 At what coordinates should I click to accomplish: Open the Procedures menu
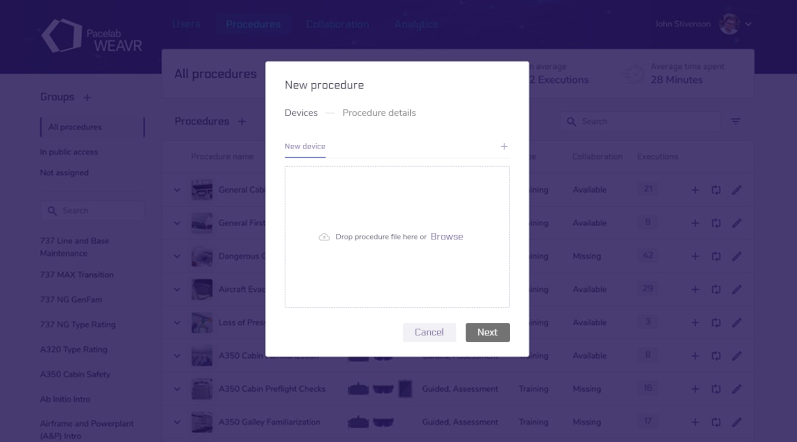(x=253, y=24)
